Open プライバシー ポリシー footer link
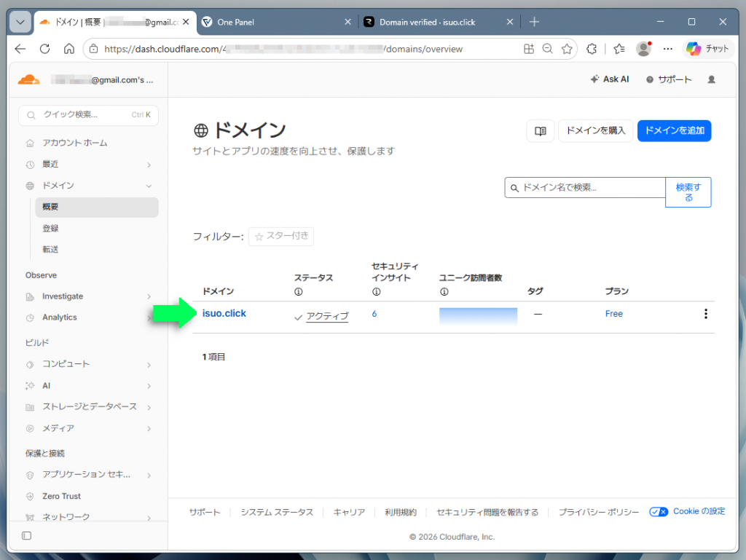 click(x=599, y=512)
